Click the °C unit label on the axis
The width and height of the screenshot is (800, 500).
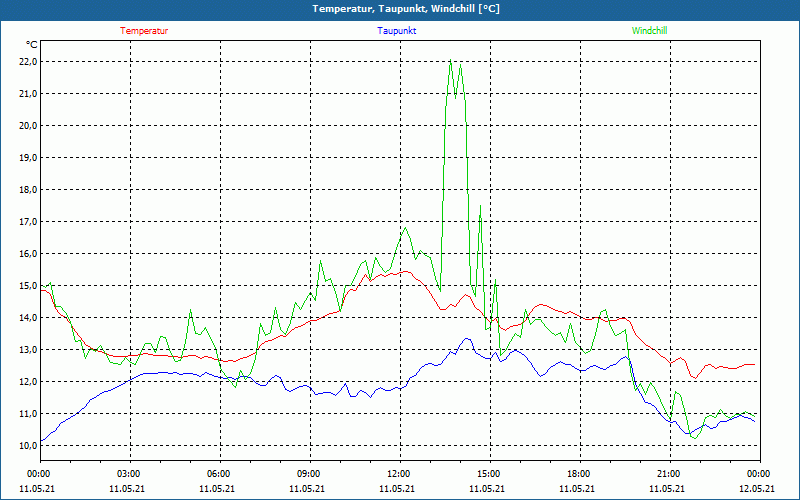tap(32, 45)
